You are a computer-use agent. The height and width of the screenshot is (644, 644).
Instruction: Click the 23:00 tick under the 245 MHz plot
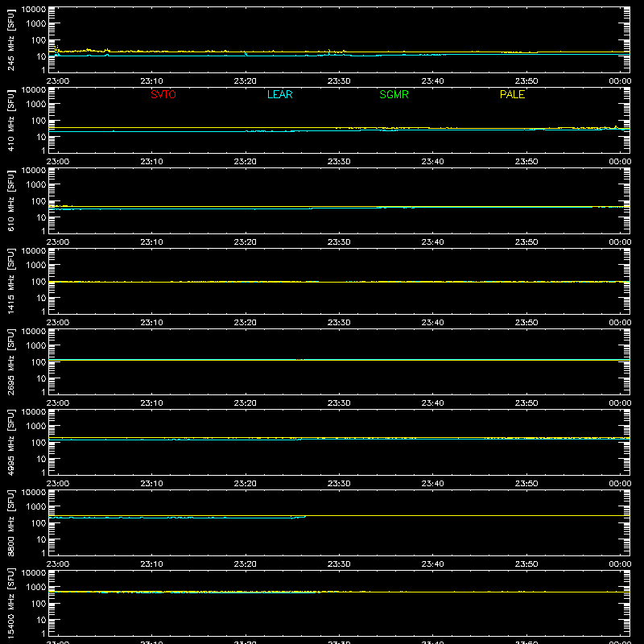click(58, 81)
